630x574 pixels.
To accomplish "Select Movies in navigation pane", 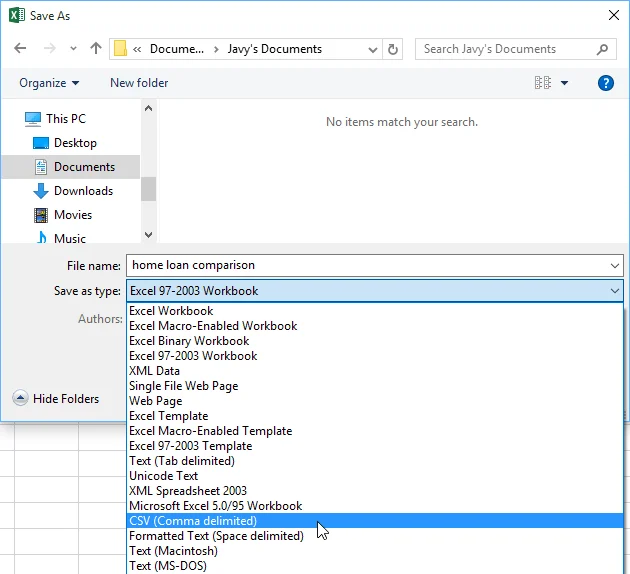I will [63, 215].
